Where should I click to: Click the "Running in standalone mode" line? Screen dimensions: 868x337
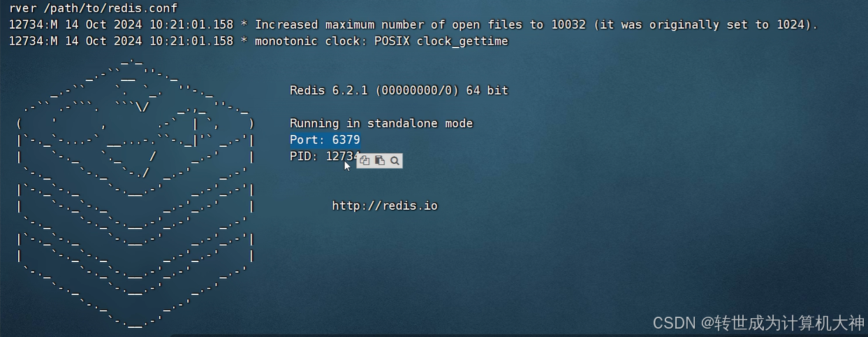point(381,123)
